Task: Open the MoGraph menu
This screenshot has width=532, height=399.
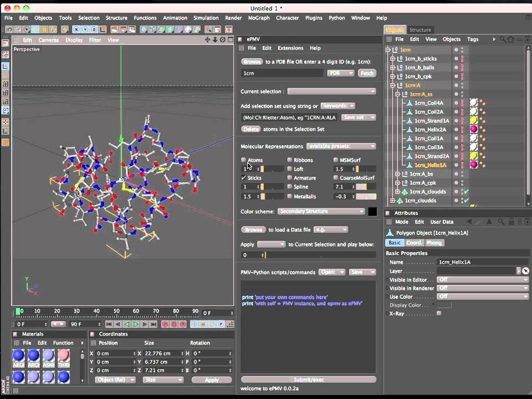Action: coord(259,18)
